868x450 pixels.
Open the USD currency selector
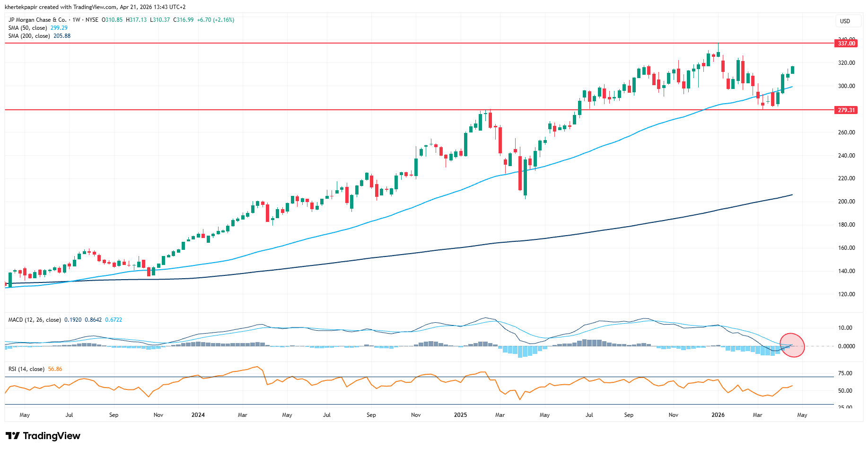point(845,21)
